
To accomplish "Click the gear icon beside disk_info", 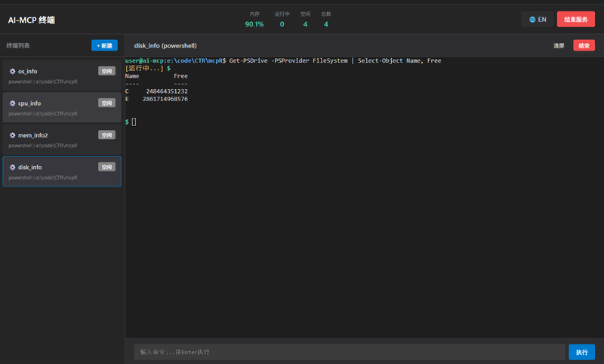I will pyautogui.click(x=13, y=167).
